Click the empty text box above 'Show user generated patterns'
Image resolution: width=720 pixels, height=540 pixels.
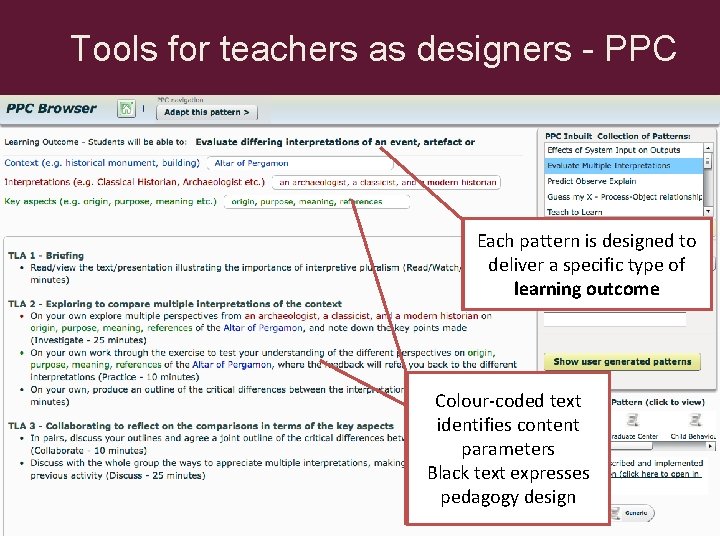point(615,319)
